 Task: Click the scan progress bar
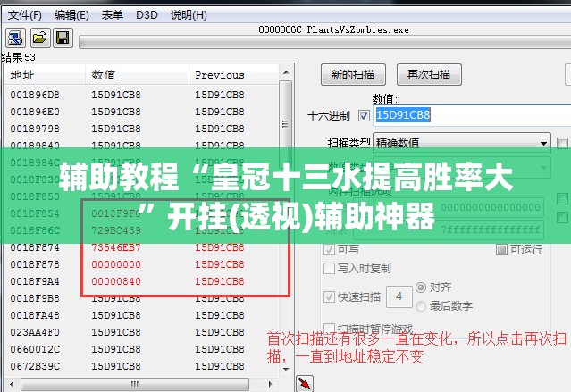click(325, 42)
